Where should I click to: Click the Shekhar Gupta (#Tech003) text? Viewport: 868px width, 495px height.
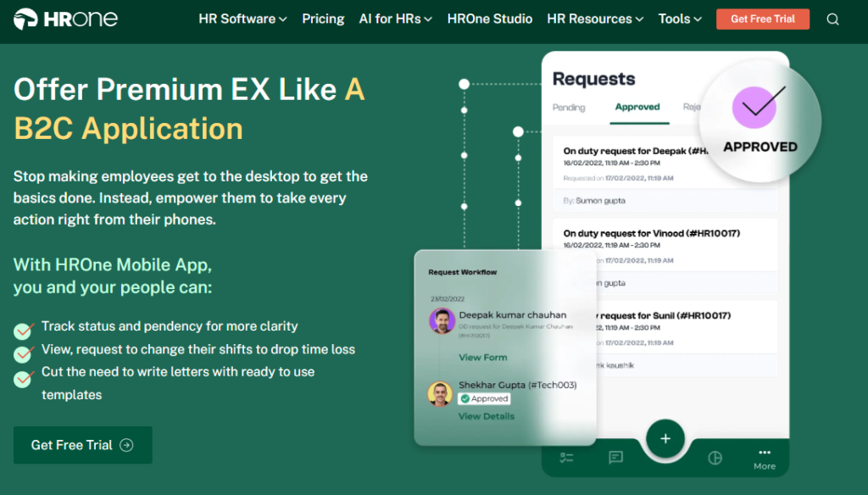[518, 385]
